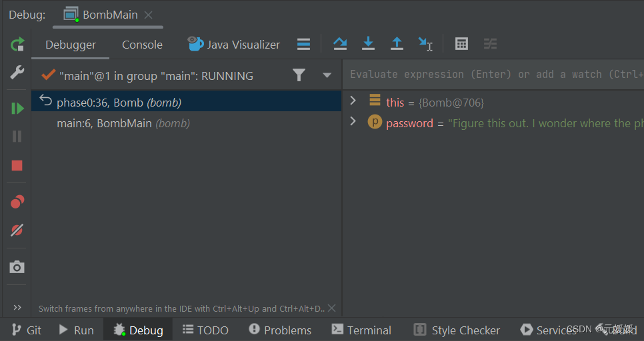The image size is (644, 341).
Task: Switch to Debugger tab
Action: point(71,45)
